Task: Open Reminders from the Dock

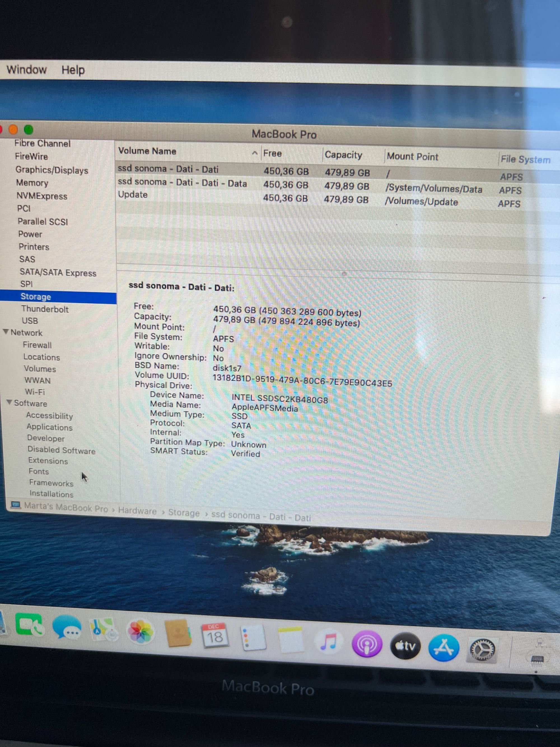Action: click(253, 638)
